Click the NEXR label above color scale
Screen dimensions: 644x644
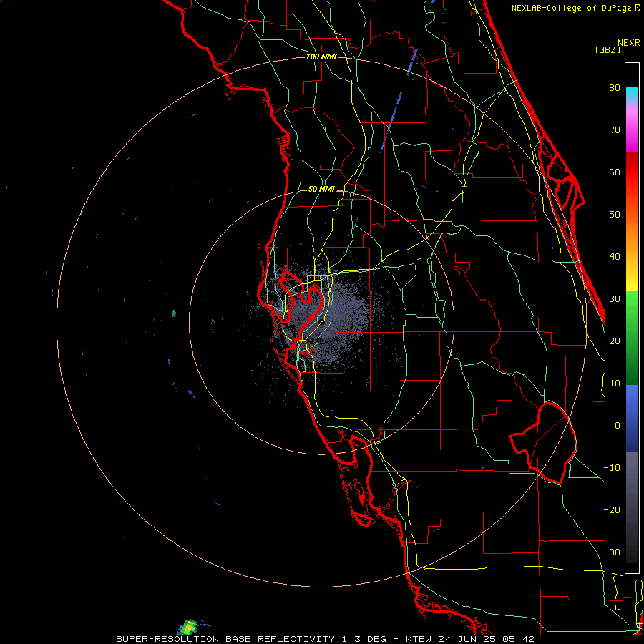coord(629,43)
